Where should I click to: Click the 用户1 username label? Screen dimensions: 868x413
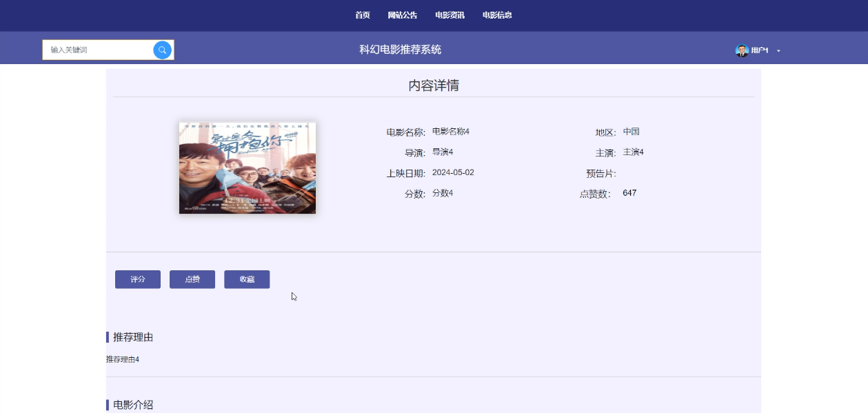tap(760, 50)
